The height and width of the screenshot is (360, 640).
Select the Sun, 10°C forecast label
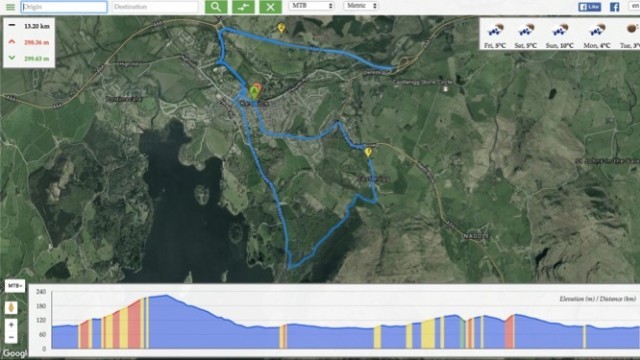click(560, 46)
